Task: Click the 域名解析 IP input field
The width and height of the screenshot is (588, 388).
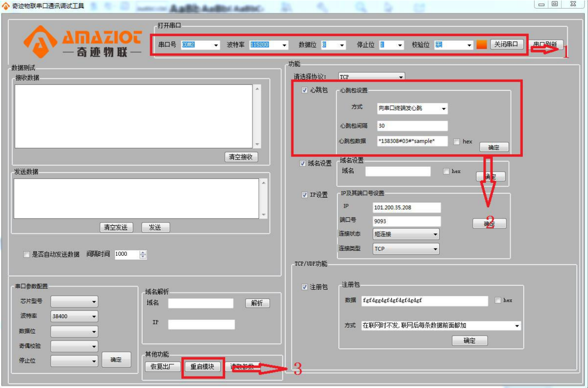Action: pos(202,325)
